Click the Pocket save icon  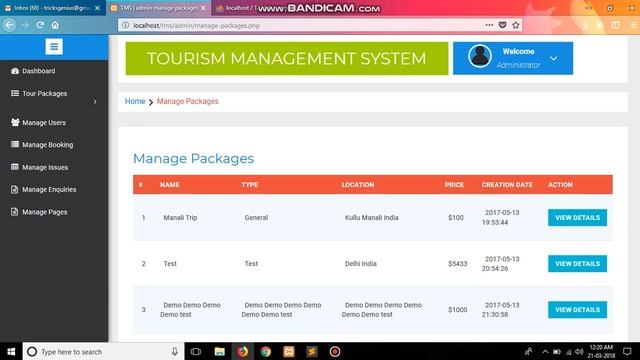click(x=502, y=25)
